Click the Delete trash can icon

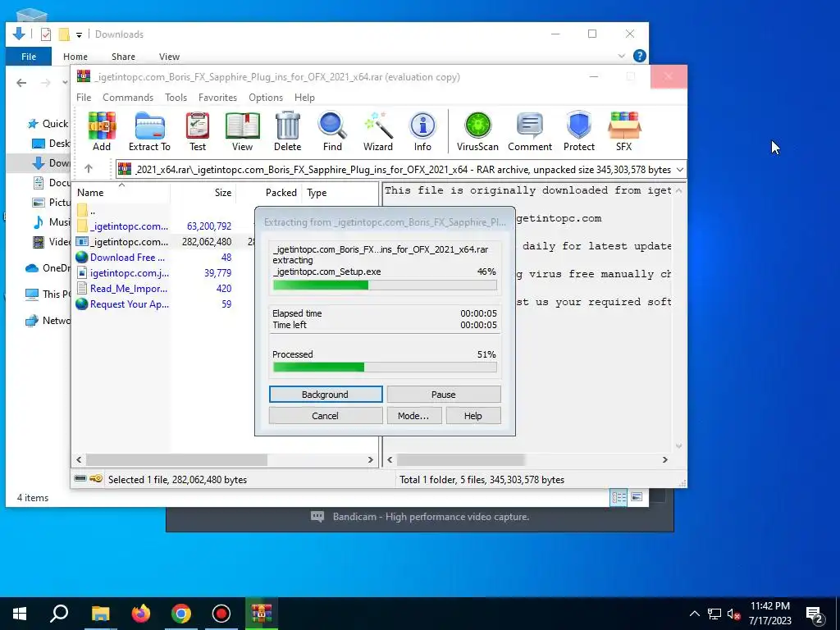pyautogui.click(x=288, y=132)
